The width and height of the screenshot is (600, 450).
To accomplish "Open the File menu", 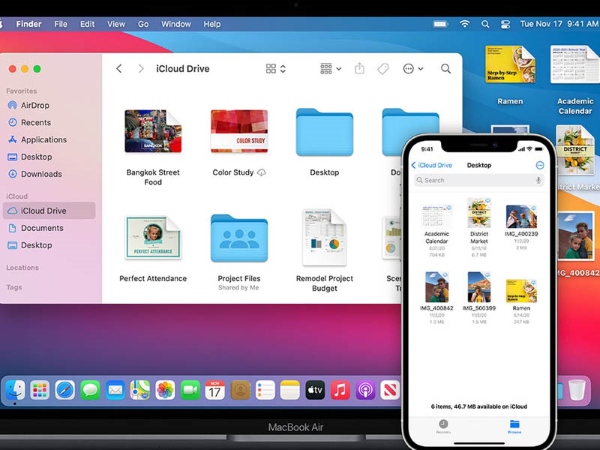I will [x=61, y=23].
